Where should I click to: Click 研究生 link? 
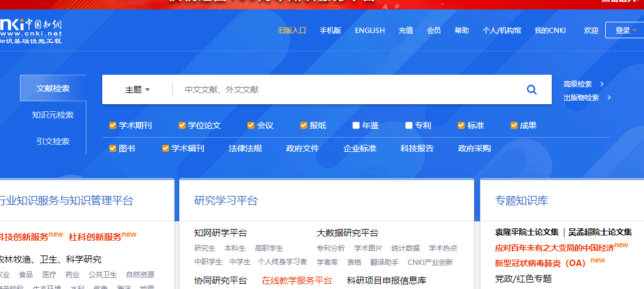tap(205, 248)
